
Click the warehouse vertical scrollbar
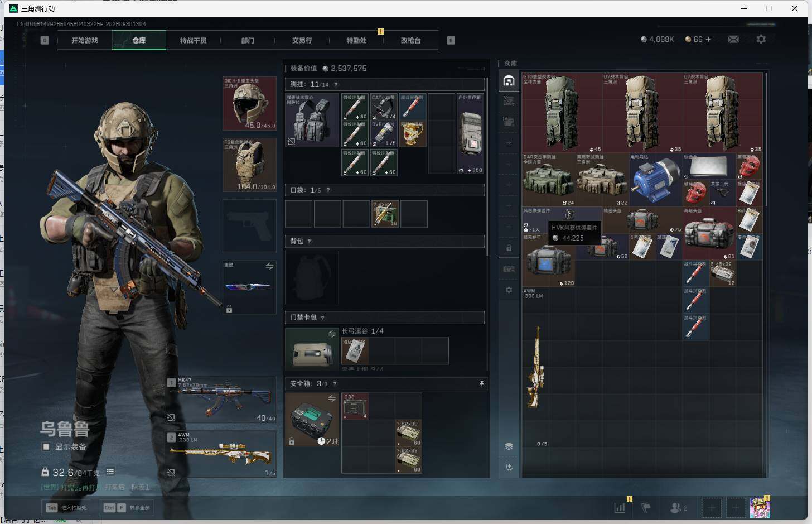click(x=767, y=140)
